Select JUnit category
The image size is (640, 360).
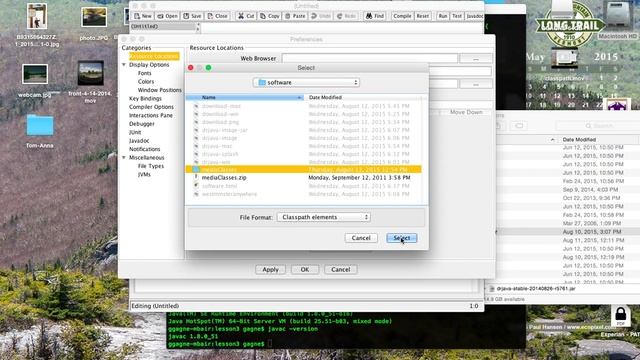point(135,132)
